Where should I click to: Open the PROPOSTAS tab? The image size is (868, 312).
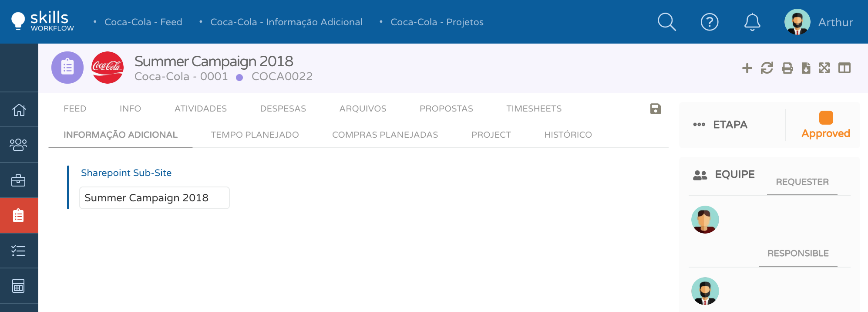(446, 109)
